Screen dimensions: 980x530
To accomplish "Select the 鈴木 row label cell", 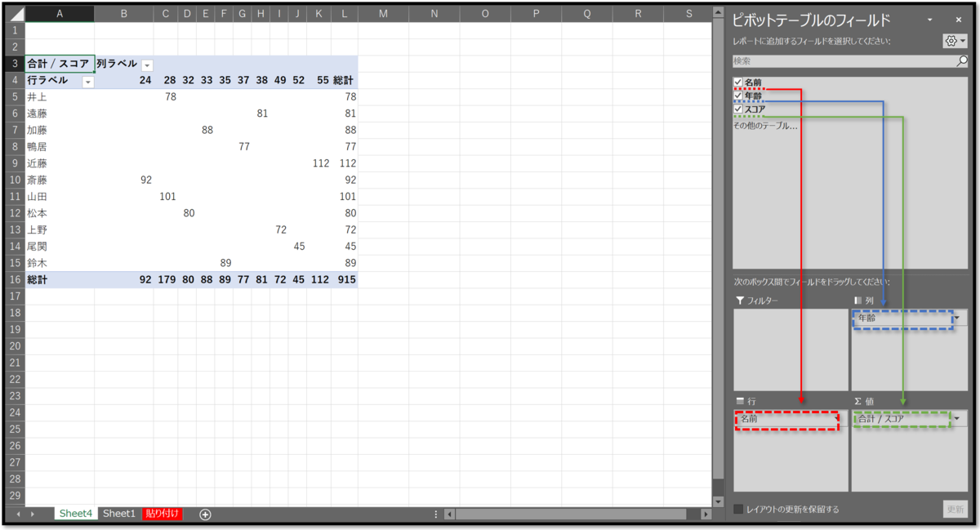I will click(60, 263).
